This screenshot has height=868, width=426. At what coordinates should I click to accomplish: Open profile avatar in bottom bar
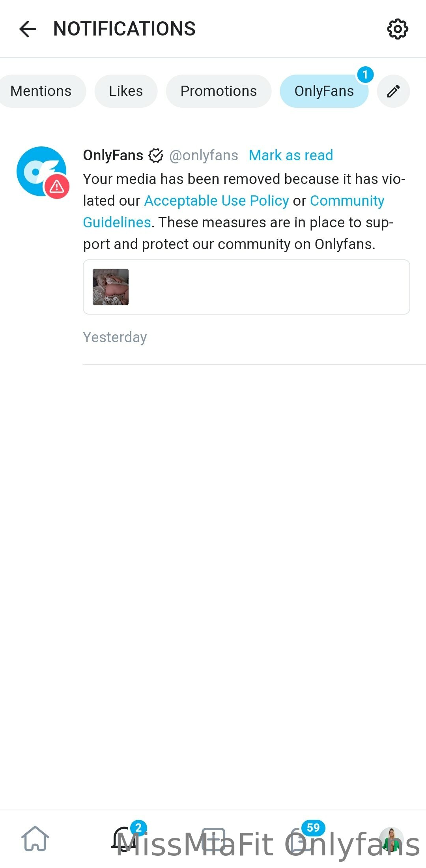point(391,839)
